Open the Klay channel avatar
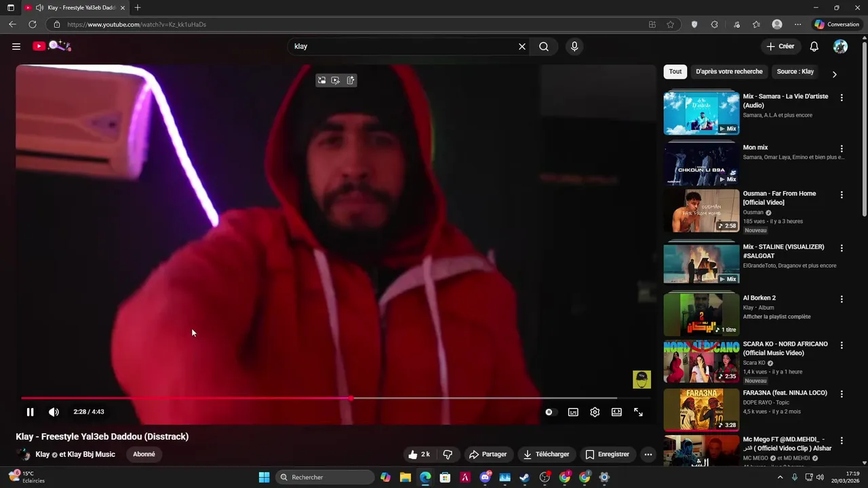Image resolution: width=868 pixels, height=488 pixels. (x=24, y=454)
